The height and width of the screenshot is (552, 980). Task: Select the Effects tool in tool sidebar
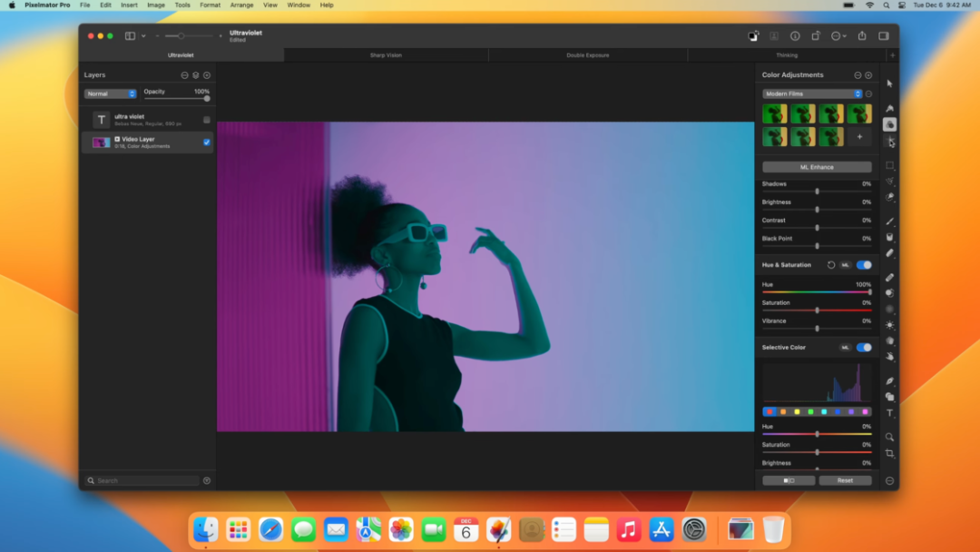889,142
